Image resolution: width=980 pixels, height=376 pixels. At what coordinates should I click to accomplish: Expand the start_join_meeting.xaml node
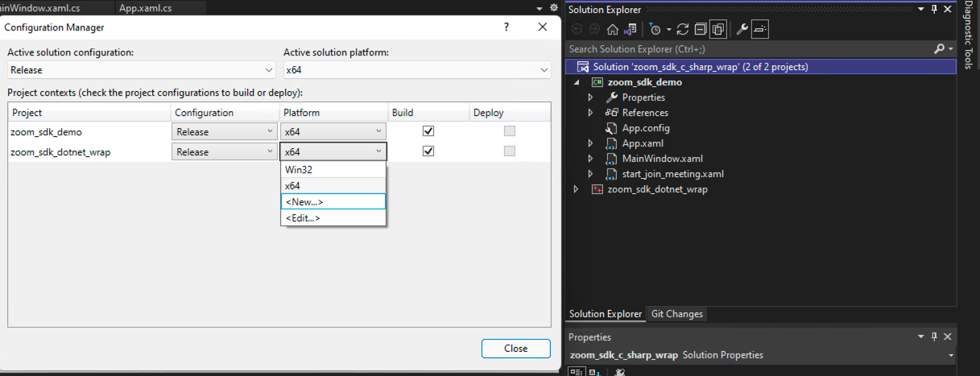[590, 174]
